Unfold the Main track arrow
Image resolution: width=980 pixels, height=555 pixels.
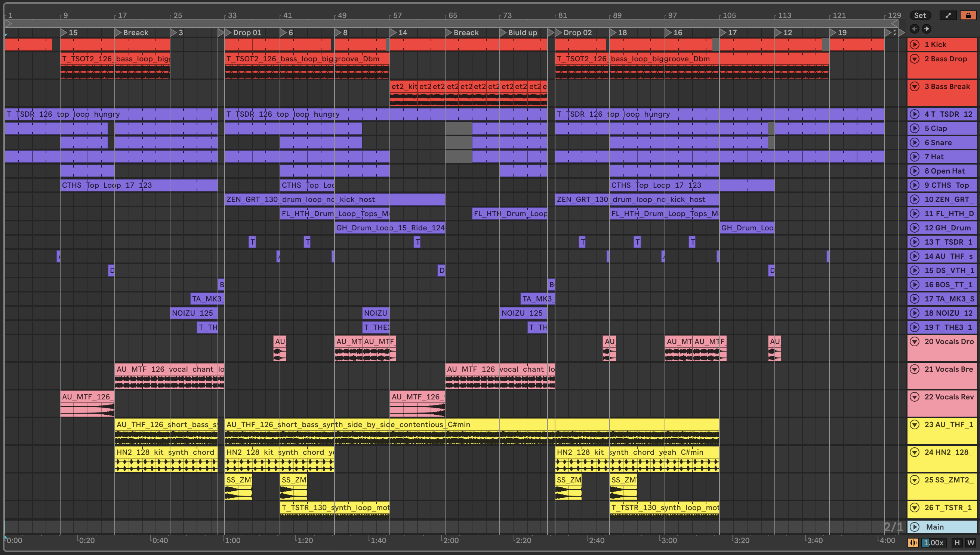point(915,527)
